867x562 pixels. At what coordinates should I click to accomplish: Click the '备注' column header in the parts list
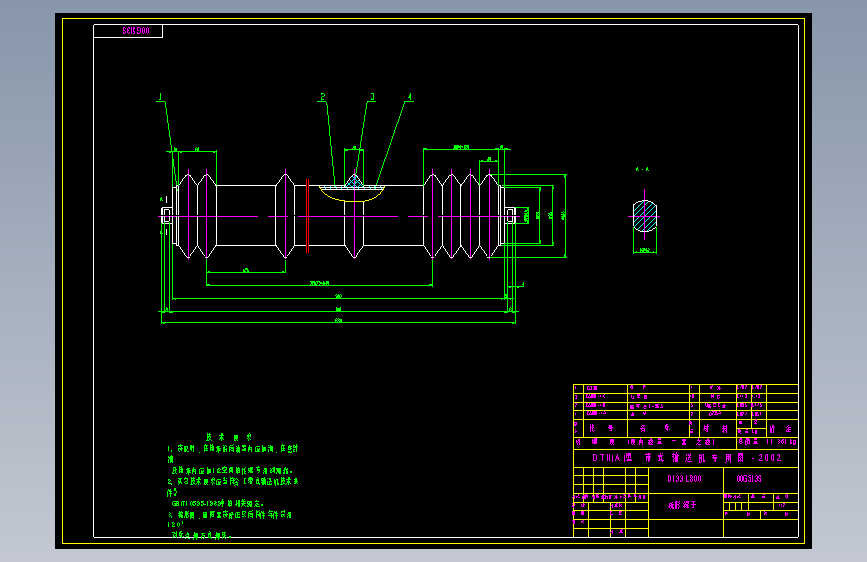[x=780, y=429]
